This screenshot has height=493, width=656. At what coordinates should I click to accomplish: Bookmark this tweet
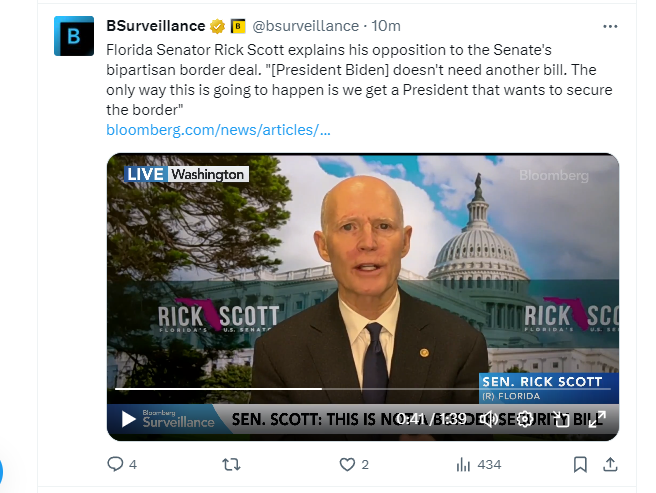(x=580, y=464)
